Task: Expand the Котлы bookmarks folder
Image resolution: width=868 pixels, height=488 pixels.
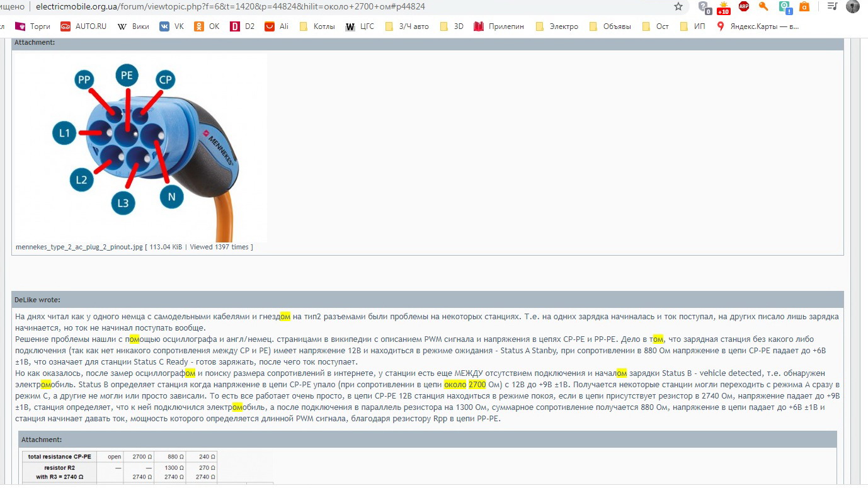Action: pyautogui.click(x=317, y=26)
